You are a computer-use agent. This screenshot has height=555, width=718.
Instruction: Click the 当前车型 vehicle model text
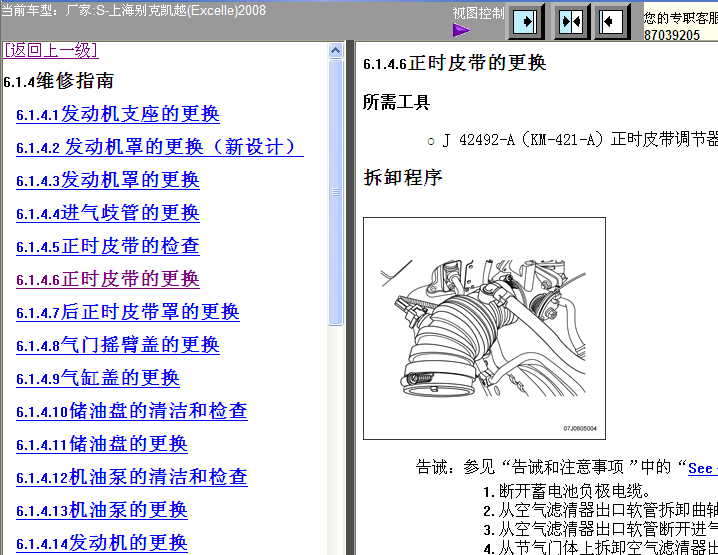coord(133,10)
